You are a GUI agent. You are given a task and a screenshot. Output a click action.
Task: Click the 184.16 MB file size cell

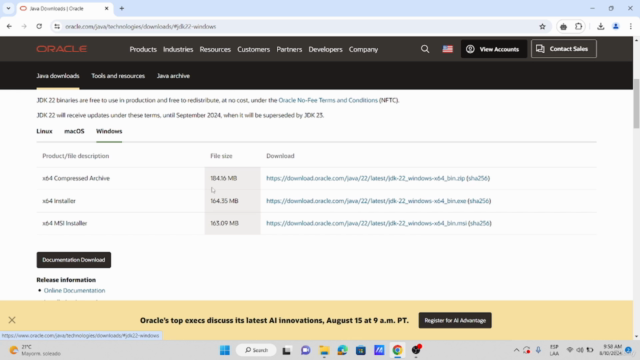pyautogui.click(x=232, y=178)
